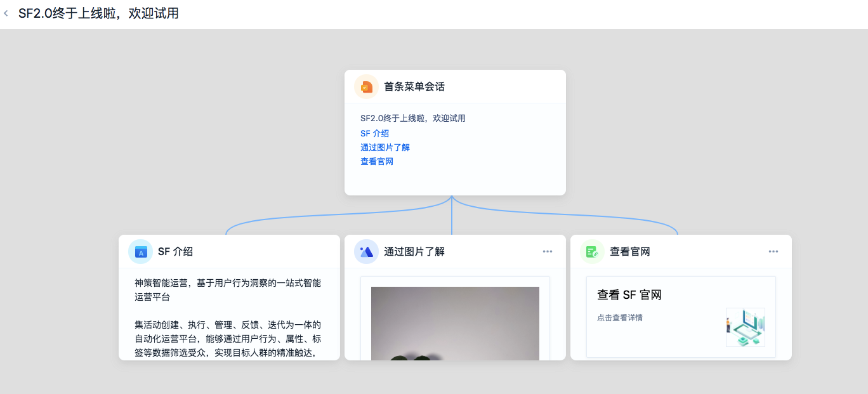Click the SF 介绍 link in first menu

pyautogui.click(x=374, y=133)
